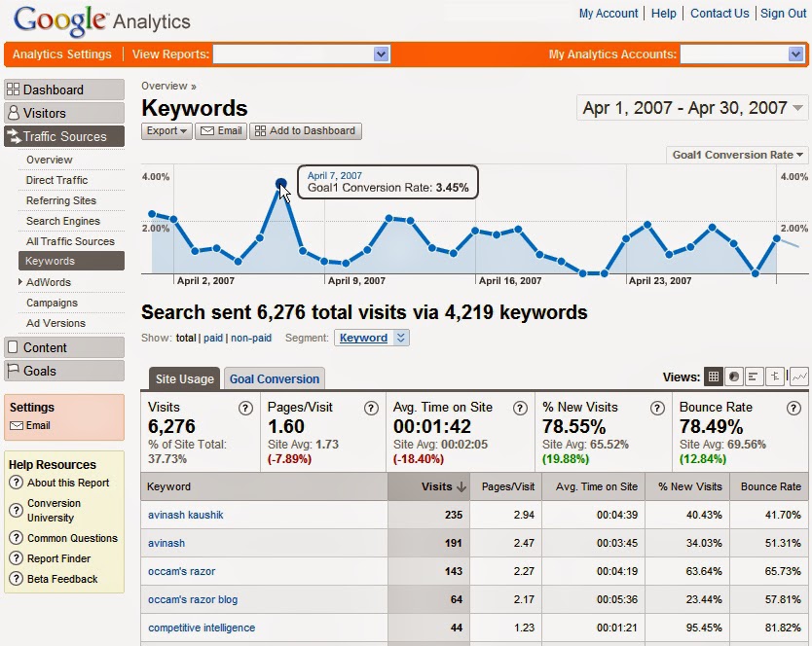The image size is (812, 646).
Task: Switch to sparkline trend view icon
Action: (x=799, y=377)
